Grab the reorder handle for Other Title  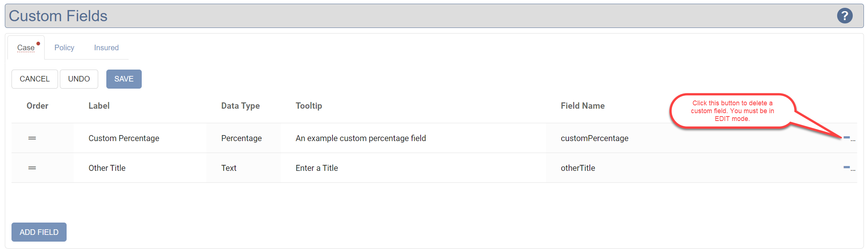(32, 168)
